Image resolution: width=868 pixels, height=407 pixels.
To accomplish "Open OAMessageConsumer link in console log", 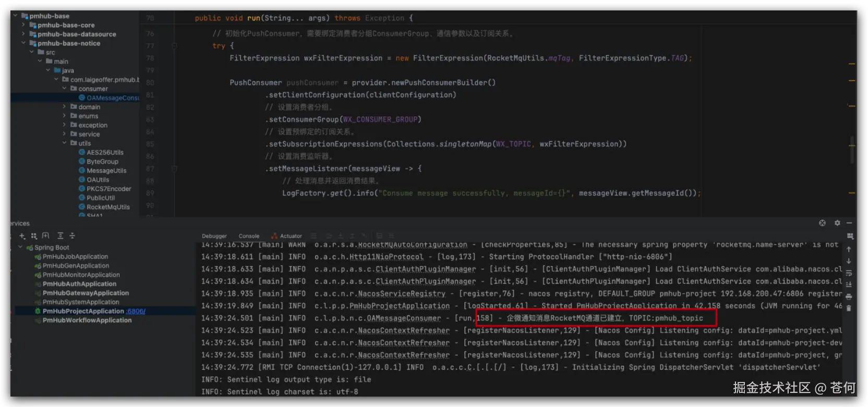I will [x=404, y=318].
